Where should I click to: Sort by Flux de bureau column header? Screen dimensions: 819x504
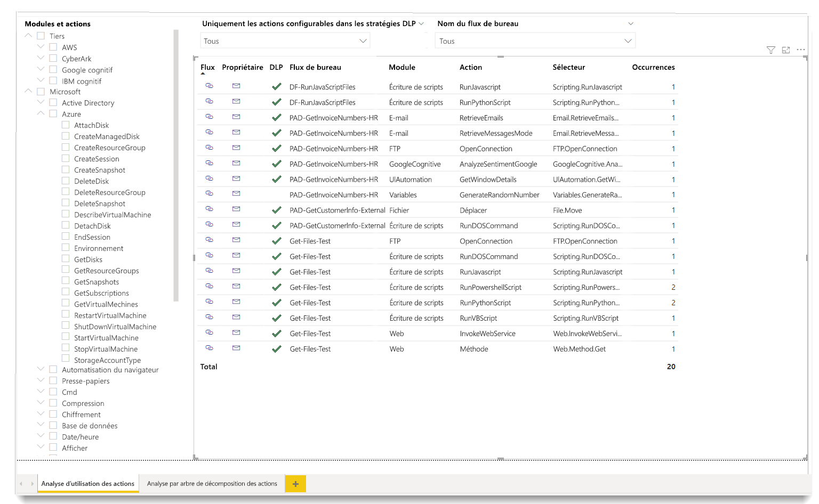315,67
